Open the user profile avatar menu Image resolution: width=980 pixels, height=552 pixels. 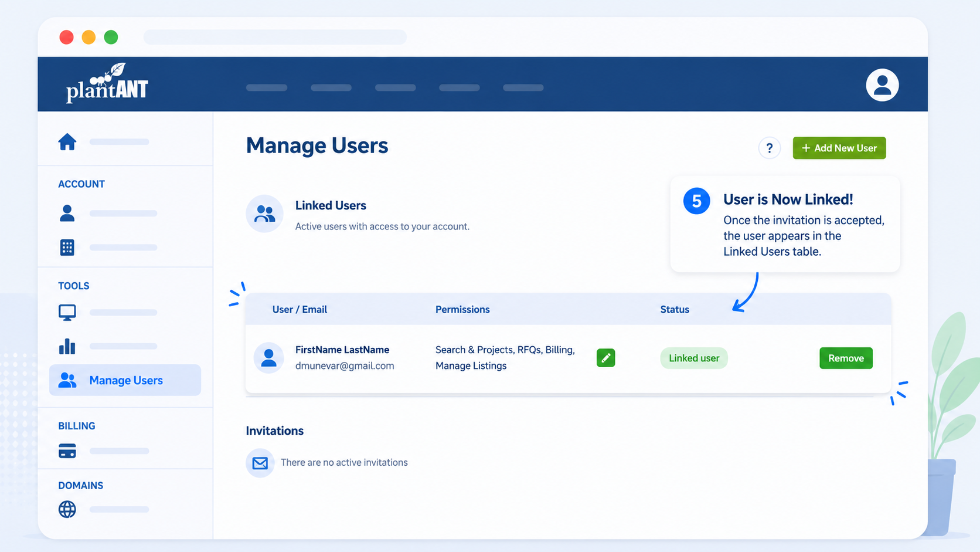click(x=882, y=85)
